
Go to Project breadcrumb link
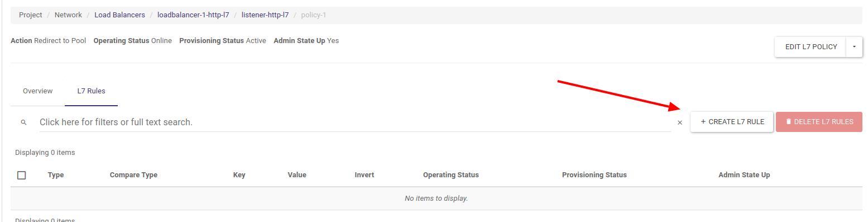[31, 15]
